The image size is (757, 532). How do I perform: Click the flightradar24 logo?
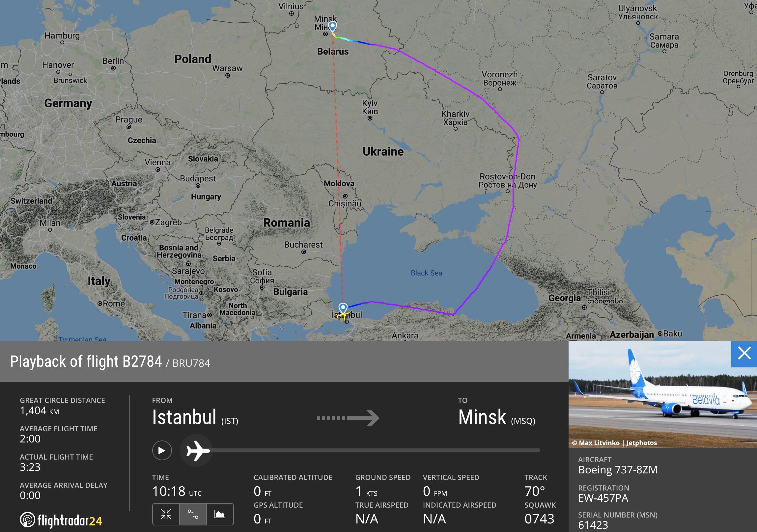click(61, 520)
